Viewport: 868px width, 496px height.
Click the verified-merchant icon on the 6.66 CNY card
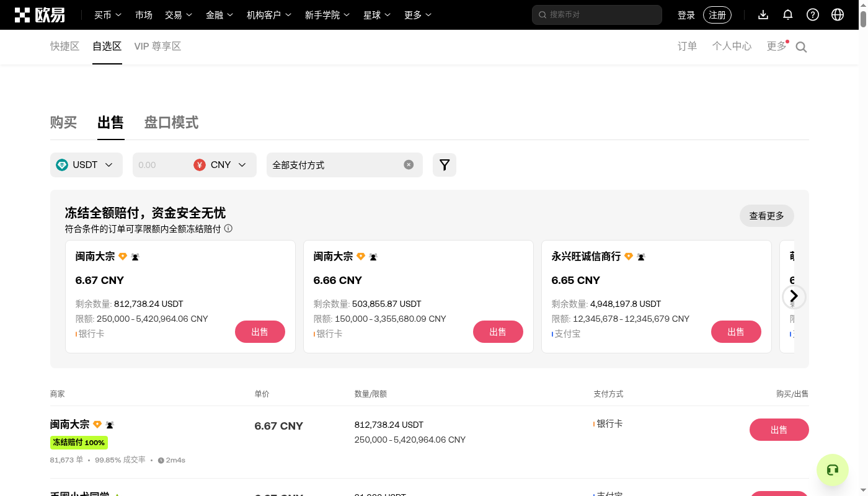[373, 257]
